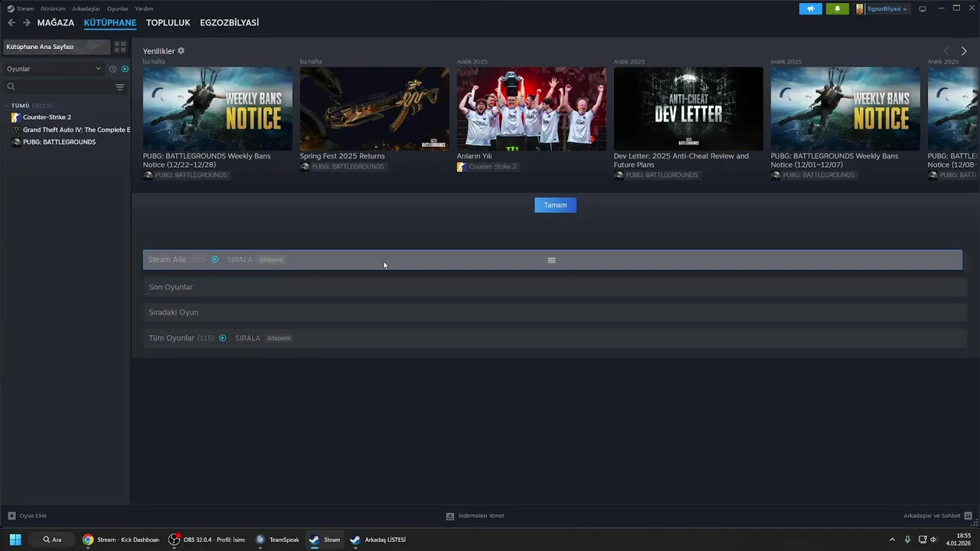Open Arkadaş LİSTESİ taskbar window
The image size is (980, 551).
coord(377,540)
